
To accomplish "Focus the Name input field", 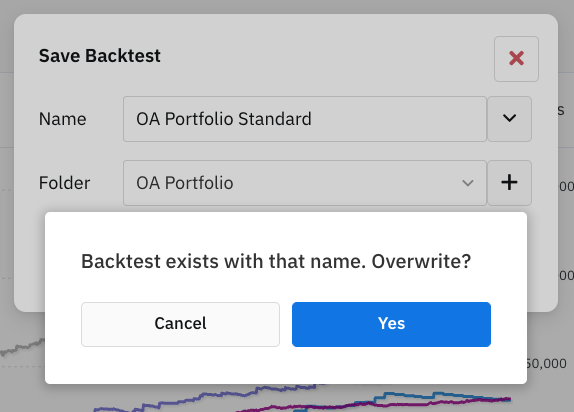I will point(305,119).
